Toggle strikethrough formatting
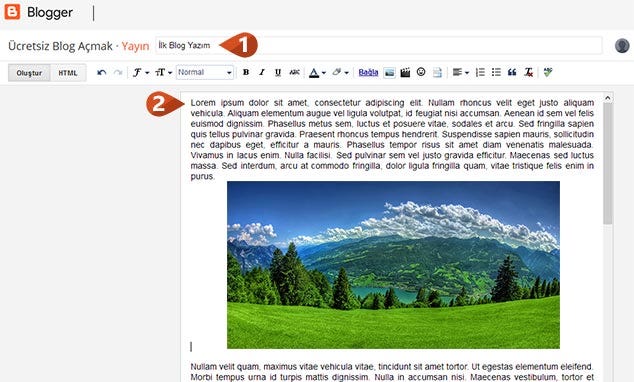The image size is (634, 382). (294, 72)
